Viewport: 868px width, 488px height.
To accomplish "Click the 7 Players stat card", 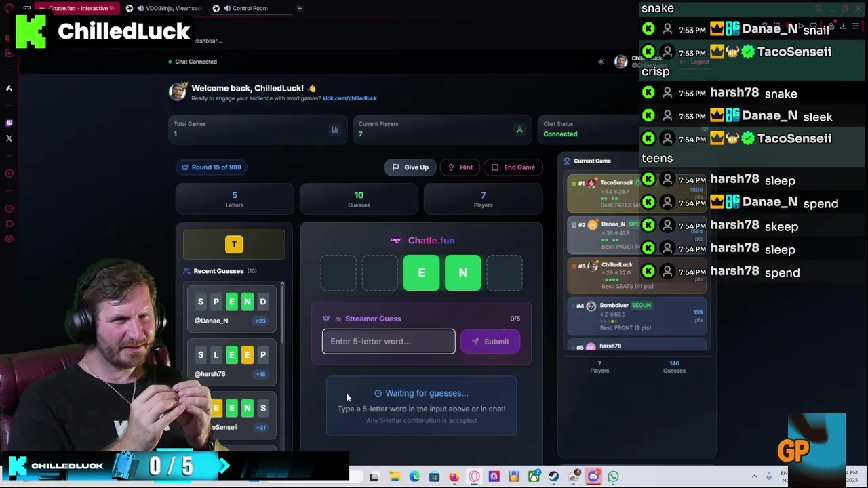I will (483, 199).
